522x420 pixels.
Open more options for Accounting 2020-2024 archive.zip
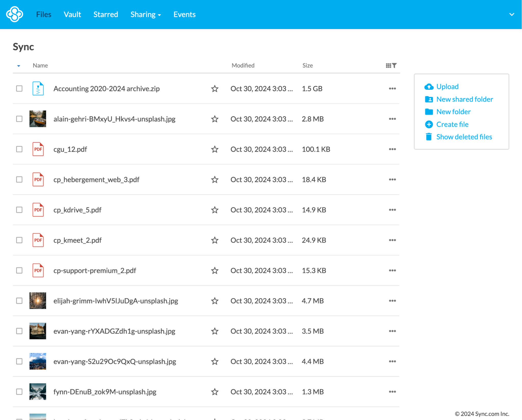(392, 88)
